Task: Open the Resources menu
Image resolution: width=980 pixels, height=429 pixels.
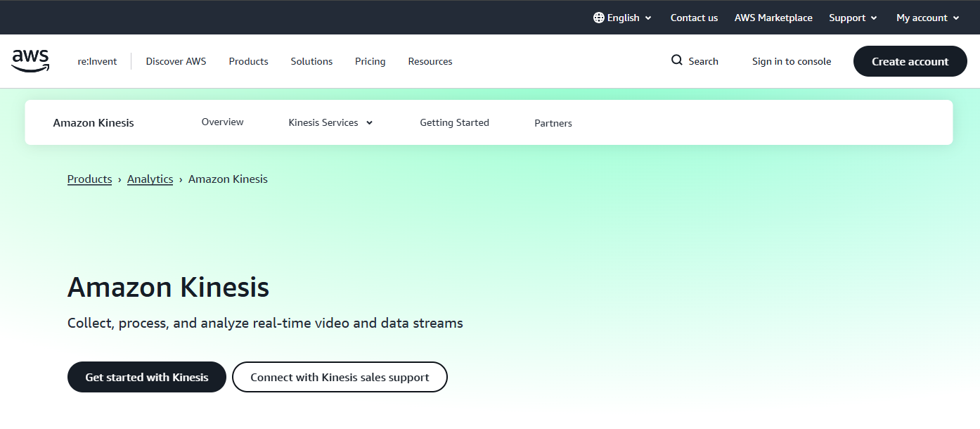Action: (x=430, y=61)
